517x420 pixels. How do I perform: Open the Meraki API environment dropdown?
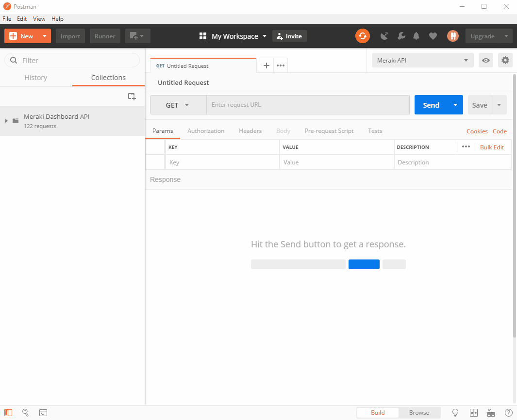coord(422,60)
